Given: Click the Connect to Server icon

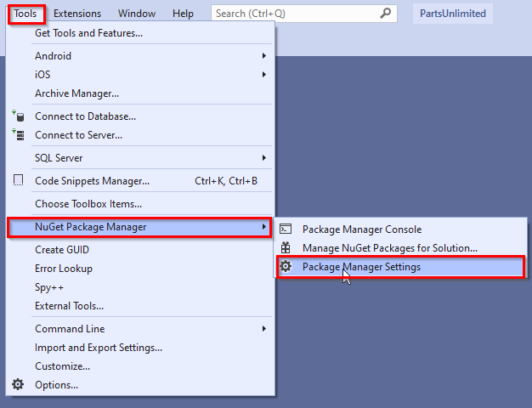Looking at the screenshot, I should coord(18,135).
